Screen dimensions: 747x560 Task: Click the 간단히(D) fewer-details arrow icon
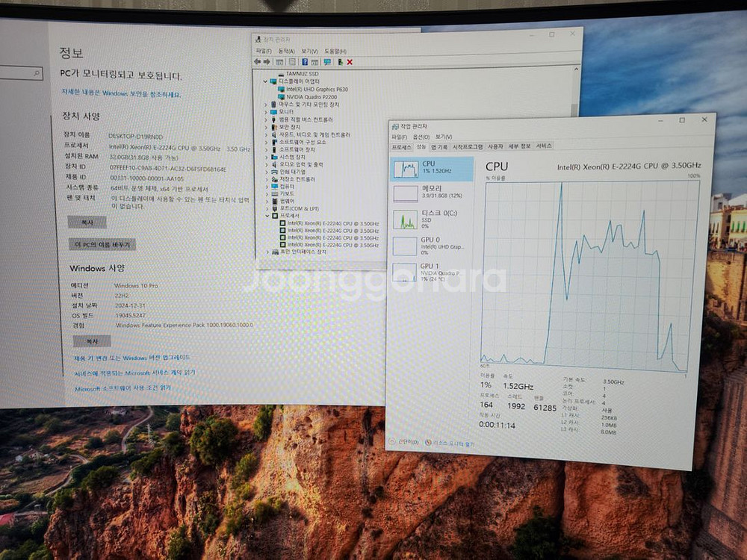(x=393, y=442)
